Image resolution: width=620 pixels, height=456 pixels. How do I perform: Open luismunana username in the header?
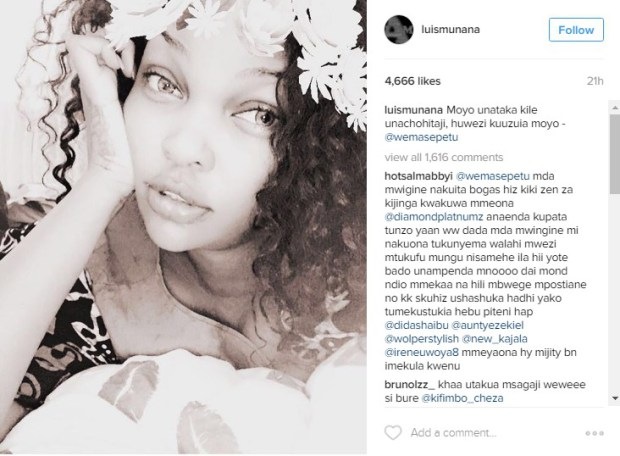coord(451,29)
